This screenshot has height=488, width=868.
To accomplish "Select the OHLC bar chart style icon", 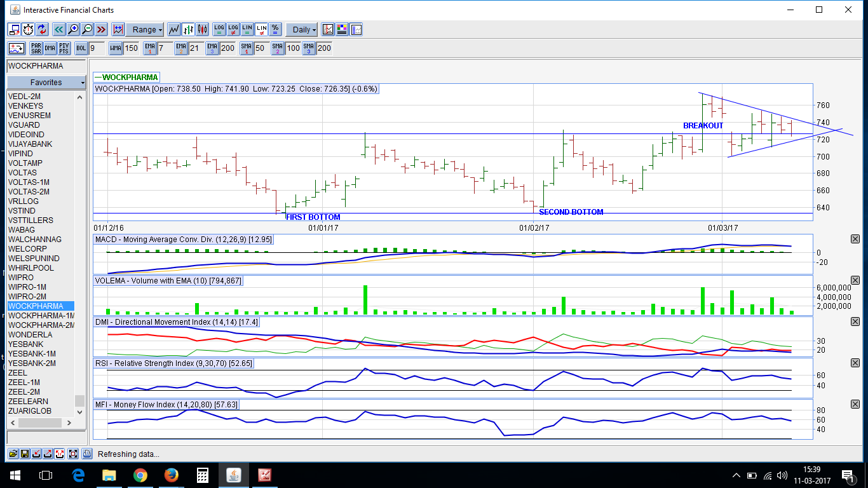I will [188, 29].
